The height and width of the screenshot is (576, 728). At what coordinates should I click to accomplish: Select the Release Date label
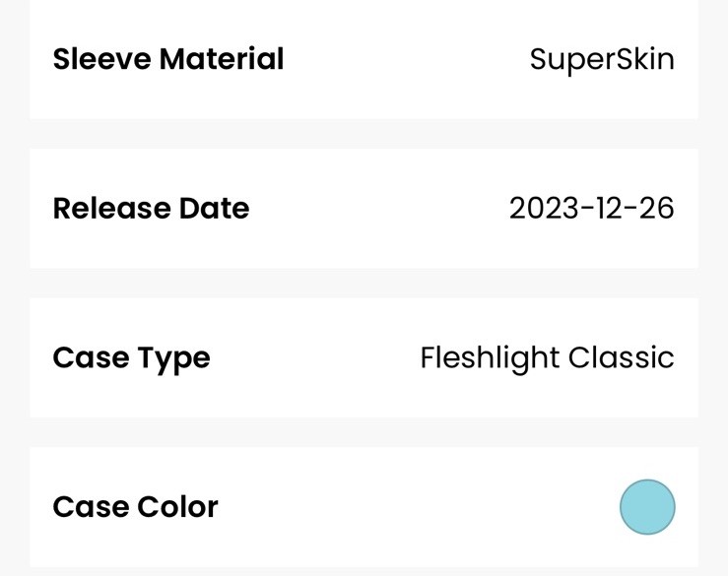[151, 209]
